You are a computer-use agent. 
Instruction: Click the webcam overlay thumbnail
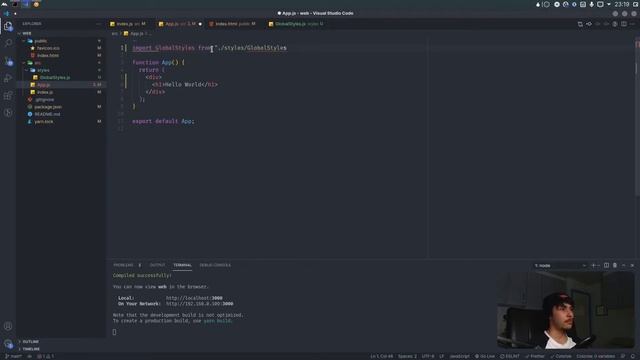(x=565, y=310)
